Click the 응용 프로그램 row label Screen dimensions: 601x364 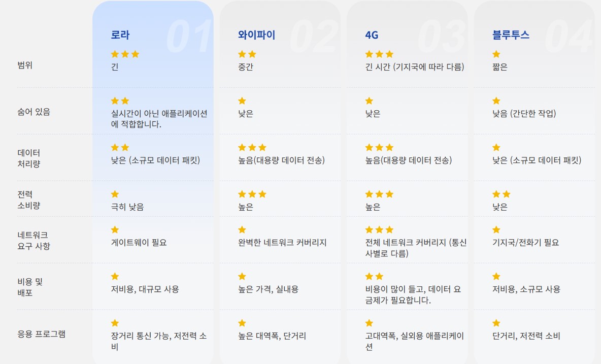tap(41, 334)
